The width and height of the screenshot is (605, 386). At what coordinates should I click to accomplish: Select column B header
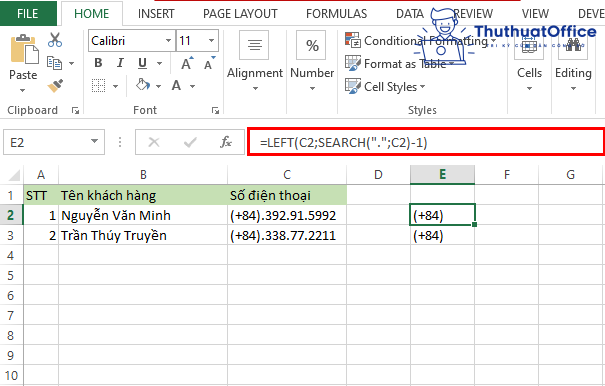click(143, 175)
